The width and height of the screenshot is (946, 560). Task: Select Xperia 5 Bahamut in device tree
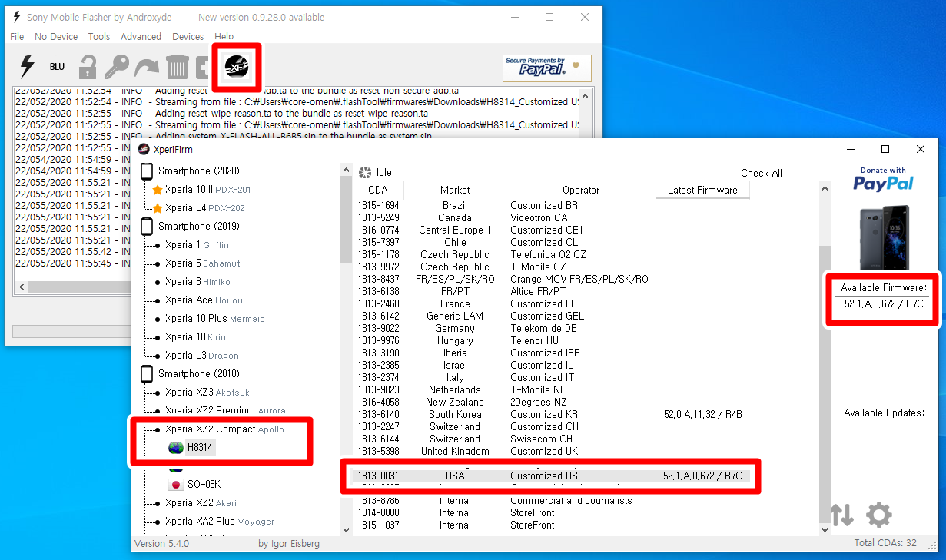point(202,263)
